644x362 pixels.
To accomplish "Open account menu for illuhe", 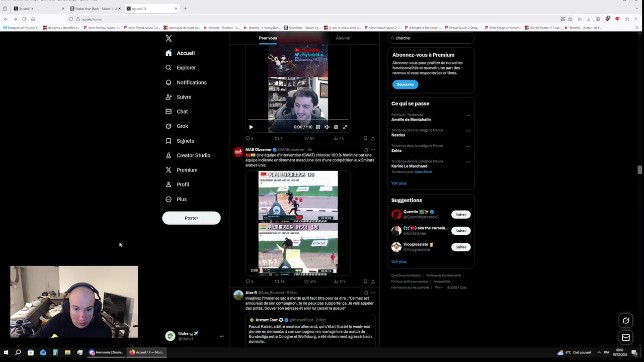I will coord(194,336).
